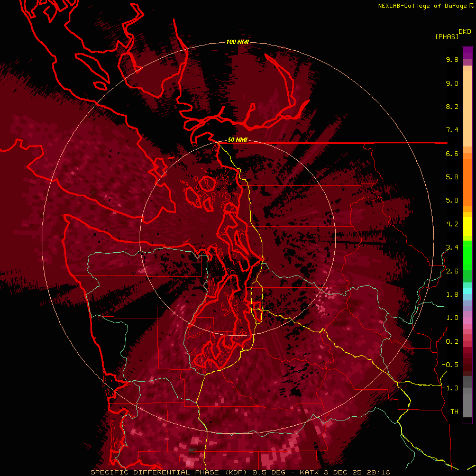Click the 7.4 scale value
The height and width of the screenshot is (476, 476).
pos(452,130)
